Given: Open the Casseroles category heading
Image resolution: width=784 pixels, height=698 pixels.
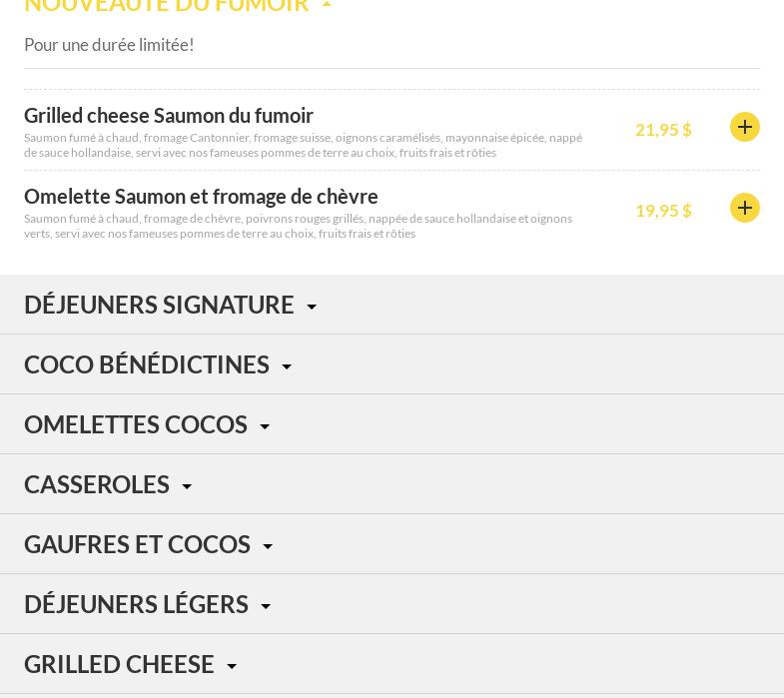Looking at the screenshot, I should coord(97,484).
